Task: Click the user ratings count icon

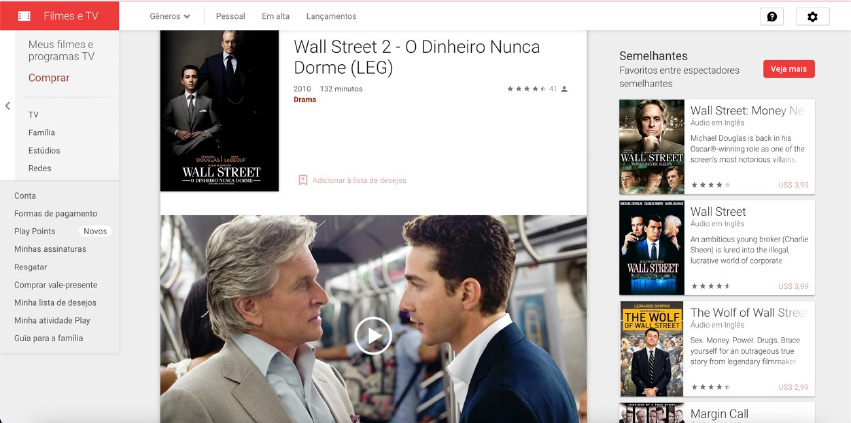Action: pyautogui.click(x=565, y=89)
